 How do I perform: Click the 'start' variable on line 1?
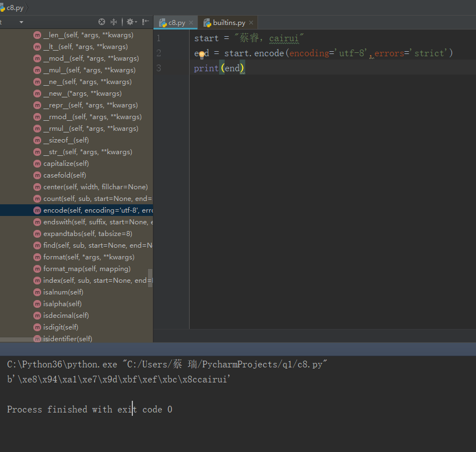[x=206, y=38]
